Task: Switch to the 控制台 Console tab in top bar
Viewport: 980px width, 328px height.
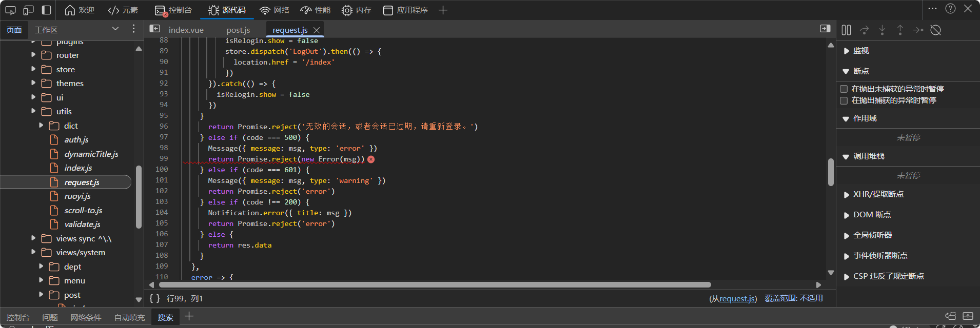Action: pyautogui.click(x=173, y=10)
